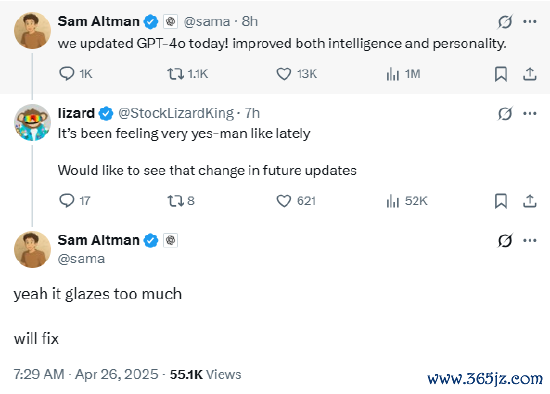This screenshot has width=550, height=394.
Task: Like the GPT-4o update tweet
Action: tap(283, 74)
